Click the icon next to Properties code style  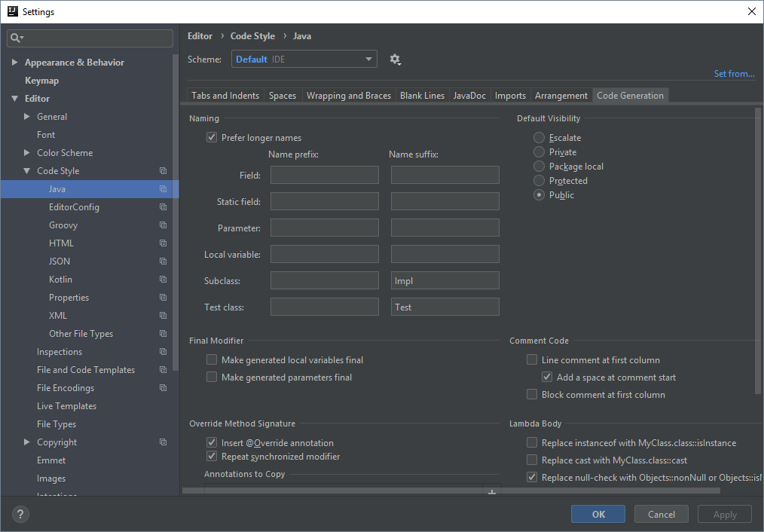tap(163, 297)
